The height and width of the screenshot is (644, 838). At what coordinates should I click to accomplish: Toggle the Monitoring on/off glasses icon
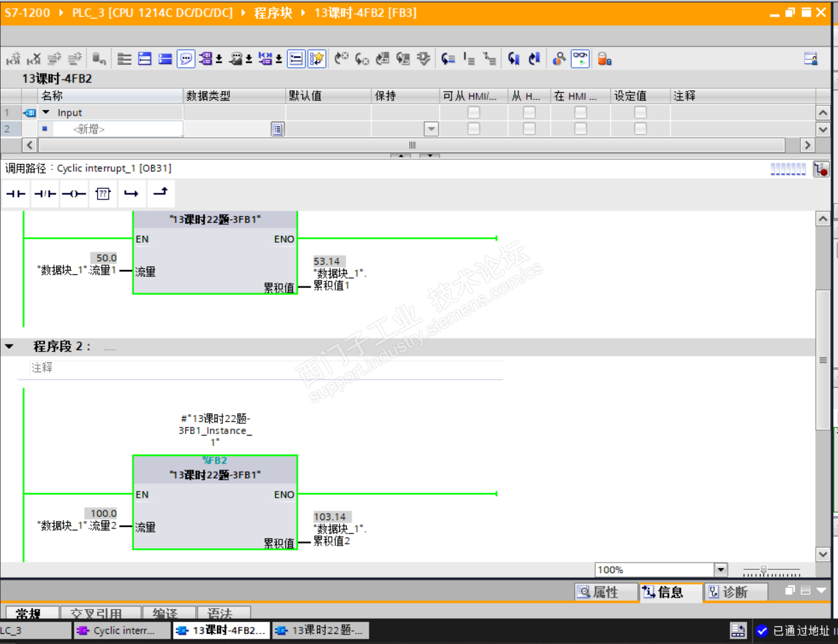580,59
